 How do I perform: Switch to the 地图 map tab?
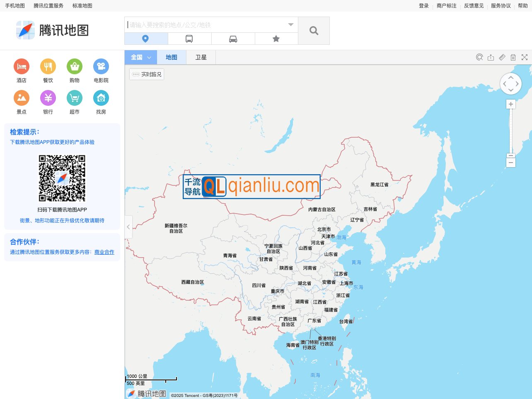(172, 57)
